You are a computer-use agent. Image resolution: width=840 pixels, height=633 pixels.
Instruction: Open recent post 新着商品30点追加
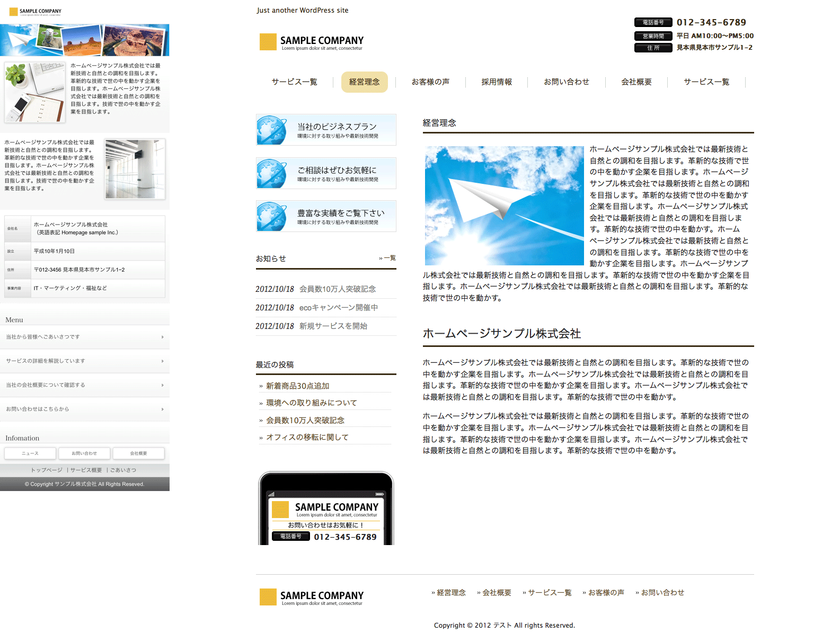click(x=297, y=386)
